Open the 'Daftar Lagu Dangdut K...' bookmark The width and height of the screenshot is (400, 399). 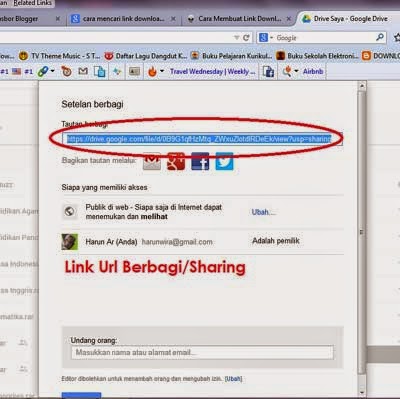(146, 56)
